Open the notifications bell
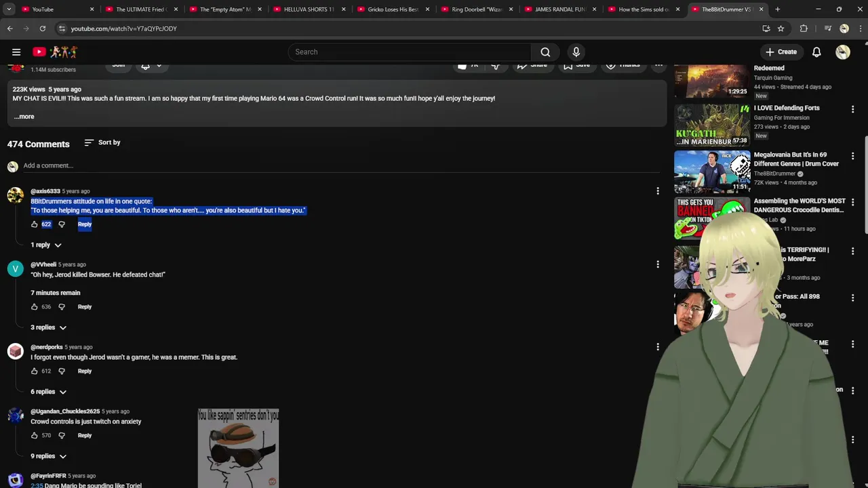 (x=816, y=52)
